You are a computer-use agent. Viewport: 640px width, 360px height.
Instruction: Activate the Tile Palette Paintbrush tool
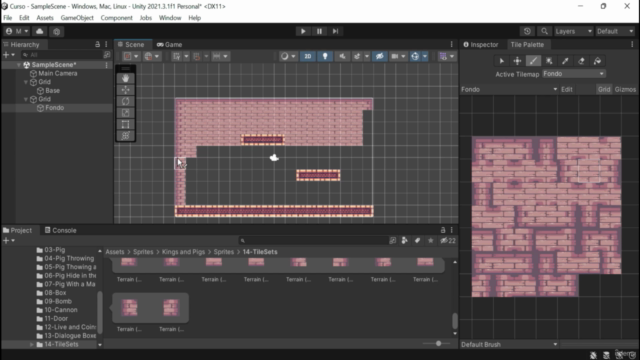click(x=533, y=61)
